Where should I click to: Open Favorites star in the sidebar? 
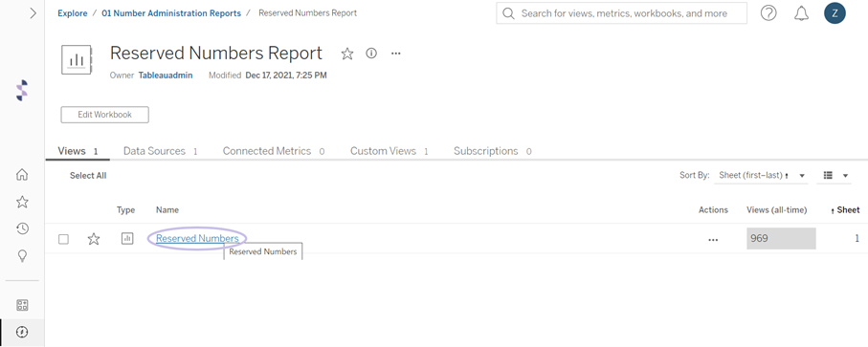[x=22, y=202]
